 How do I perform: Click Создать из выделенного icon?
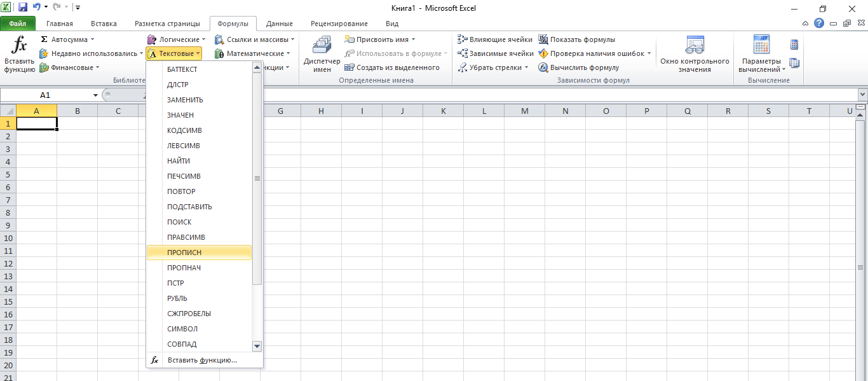click(349, 67)
